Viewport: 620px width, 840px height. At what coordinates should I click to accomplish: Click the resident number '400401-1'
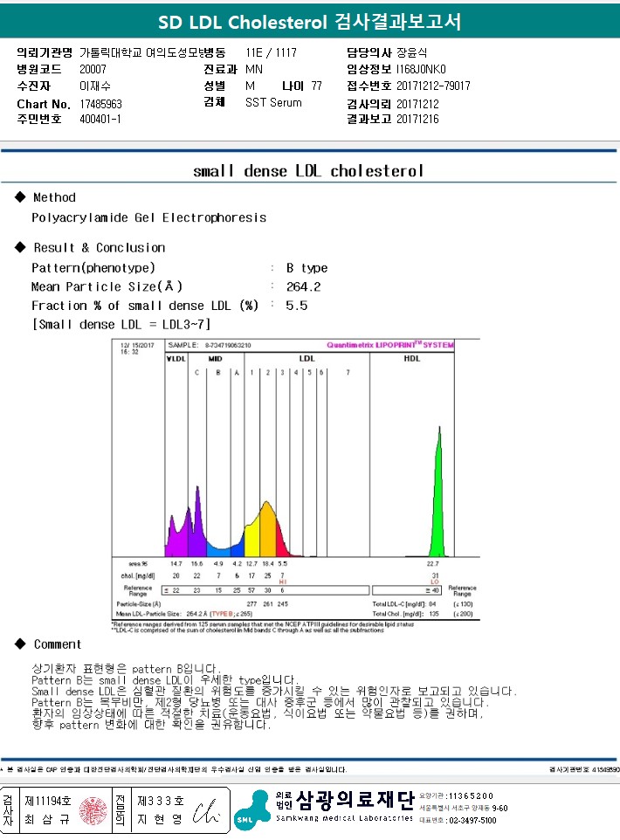(100, 119)
